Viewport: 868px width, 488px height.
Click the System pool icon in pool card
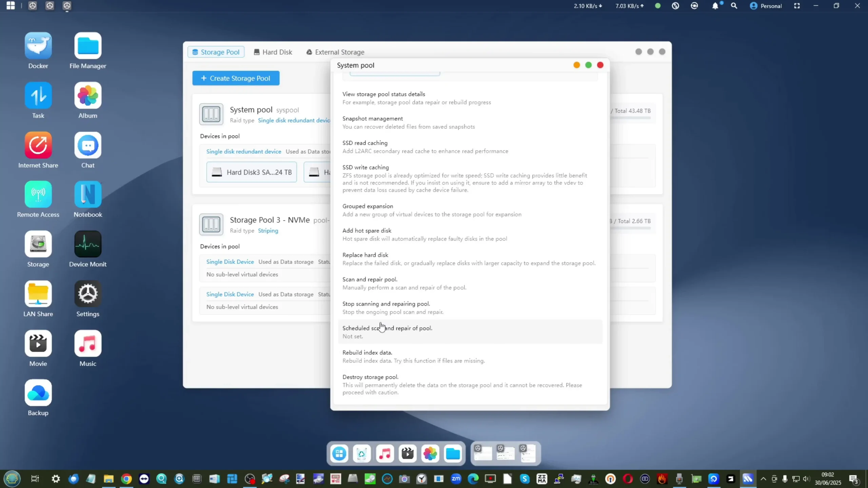point(211,114)
